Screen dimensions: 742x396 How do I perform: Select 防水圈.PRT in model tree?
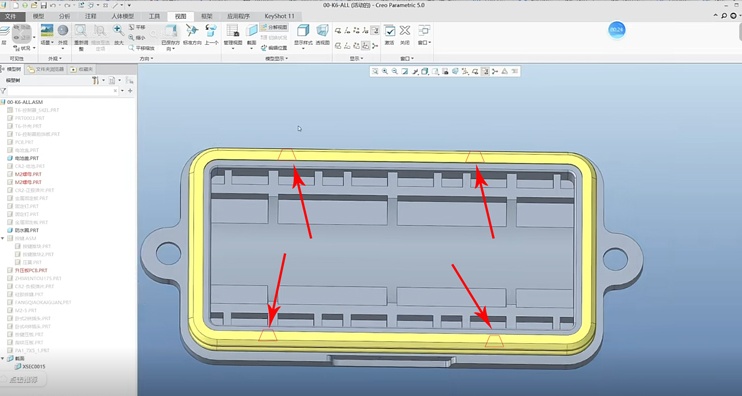[x=27, y=230]
